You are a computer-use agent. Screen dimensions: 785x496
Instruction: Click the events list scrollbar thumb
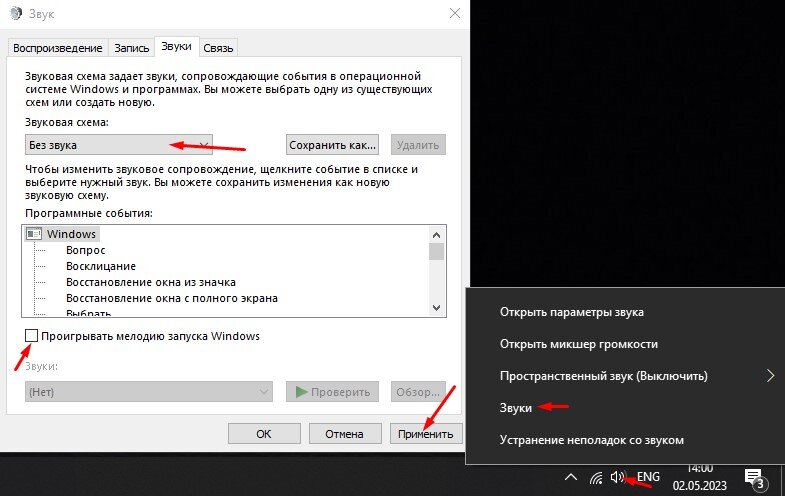tap(436, 251)
